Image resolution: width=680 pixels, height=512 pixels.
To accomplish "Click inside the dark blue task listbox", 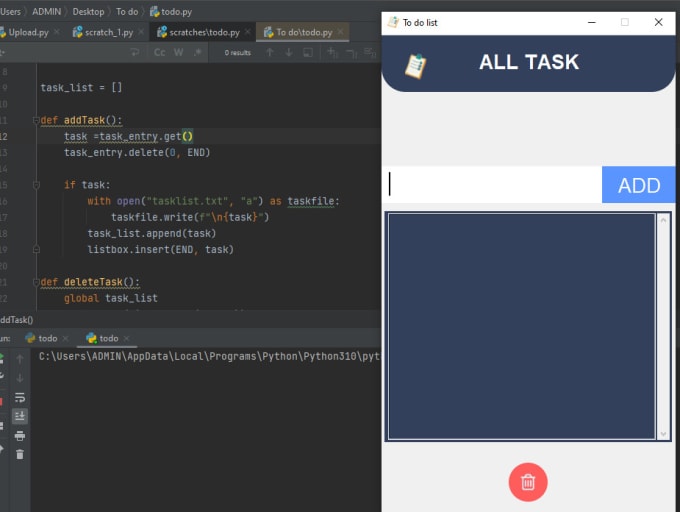I will [521, 326].
